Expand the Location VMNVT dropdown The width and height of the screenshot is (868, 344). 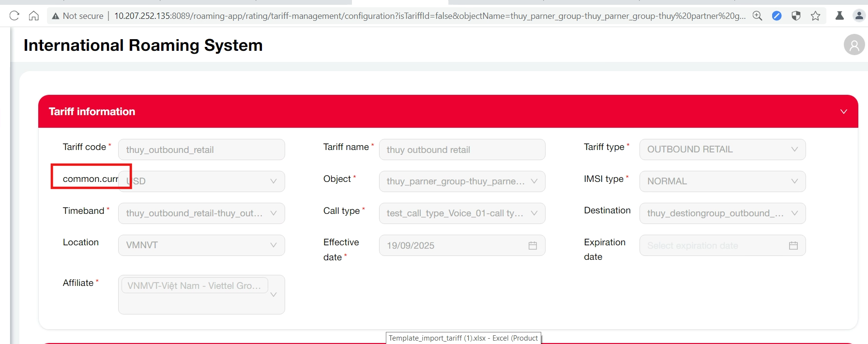coord(201,245)
